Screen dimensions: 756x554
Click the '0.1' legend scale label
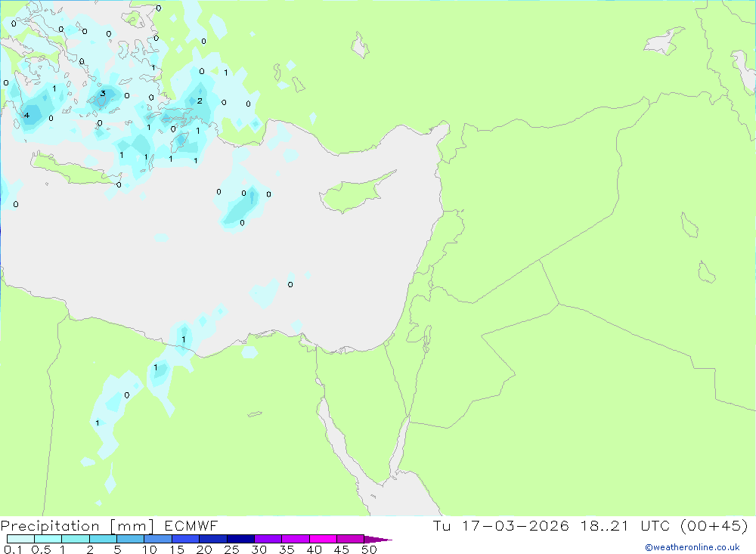coord(13,549)
